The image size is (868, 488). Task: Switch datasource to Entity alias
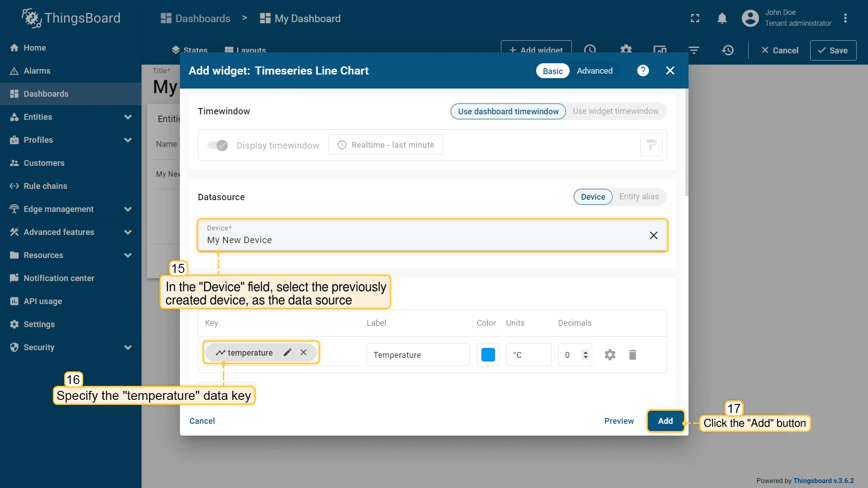pyautogui.click(x=638, y=197)
